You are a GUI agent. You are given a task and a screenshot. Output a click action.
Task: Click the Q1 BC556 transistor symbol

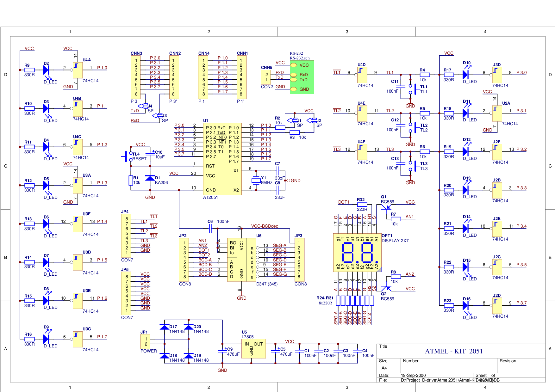point(387,207)
